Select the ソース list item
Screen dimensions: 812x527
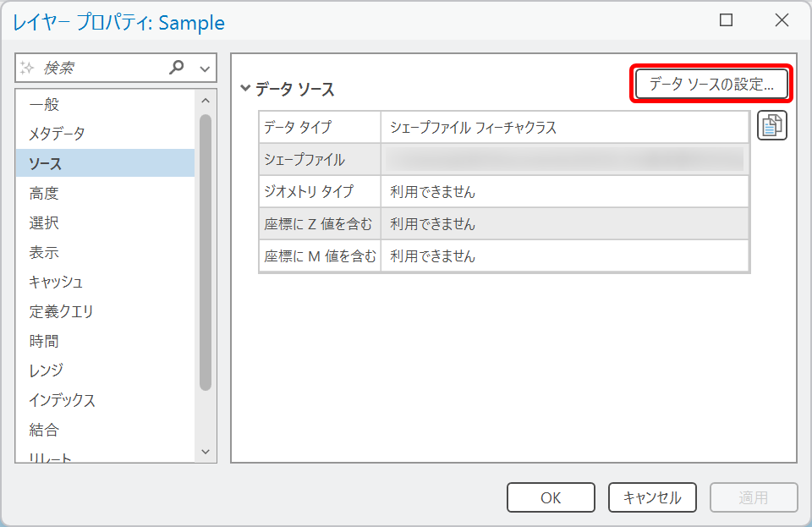(45, 163)
